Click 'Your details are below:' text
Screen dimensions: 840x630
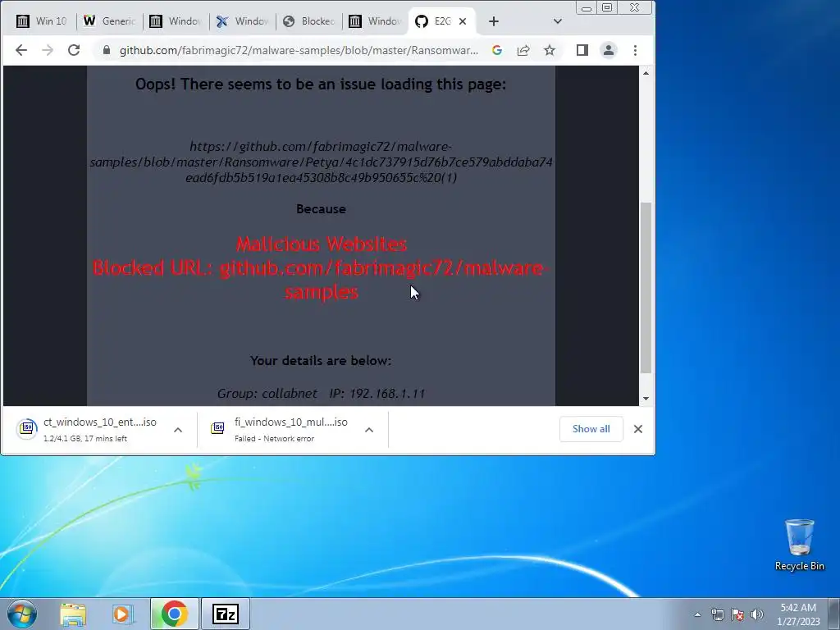pyautogui.click(x=321, y=361)
